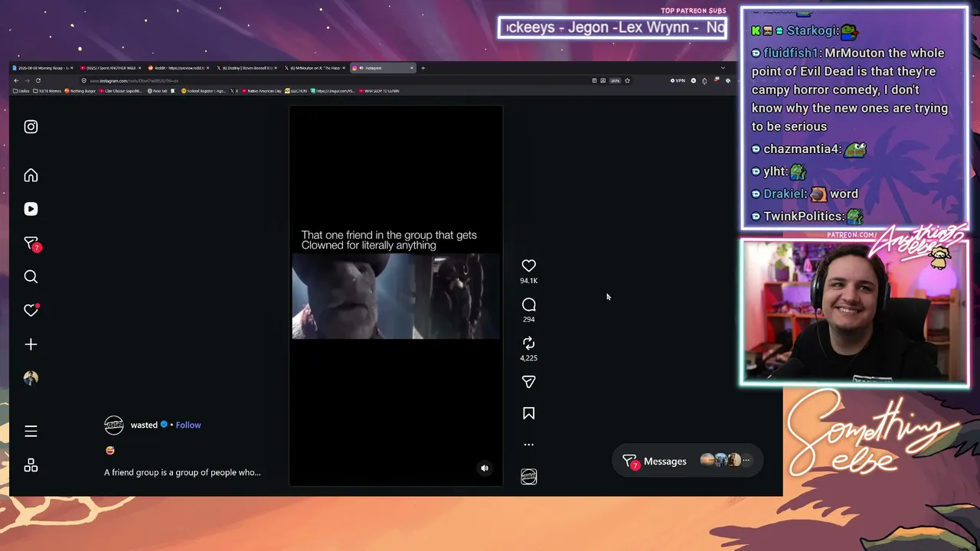980x551 pixels.
Task: Switch to the MrMouton on X tab
Action: point(315,68)
